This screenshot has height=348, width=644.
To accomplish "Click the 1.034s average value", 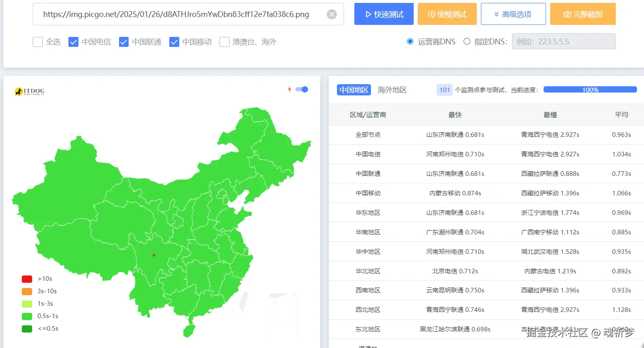I will [x=622, y=154].
